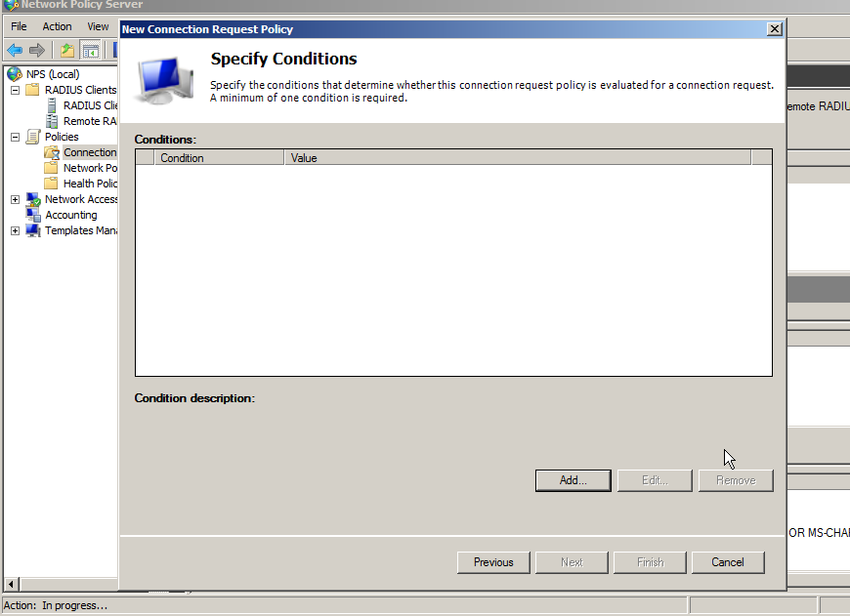This screenshot has width=850, height=616.
Task: Open the View menu
Action: pos(97,26)
